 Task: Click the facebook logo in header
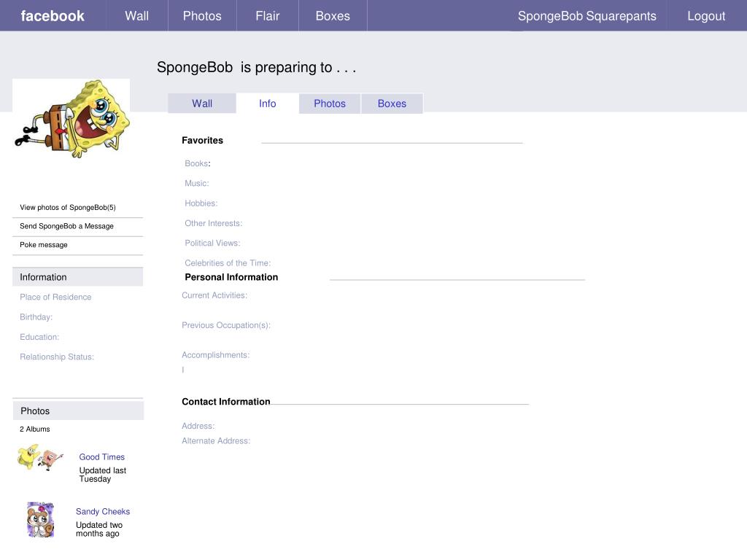coord(53,16)
